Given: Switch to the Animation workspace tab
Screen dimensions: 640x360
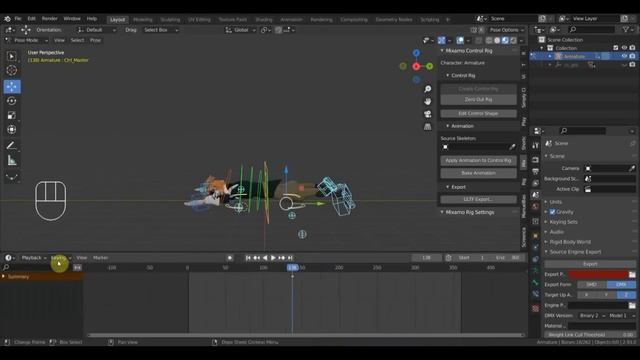Looking at the screenshot, I should click(x=291, y=20).
